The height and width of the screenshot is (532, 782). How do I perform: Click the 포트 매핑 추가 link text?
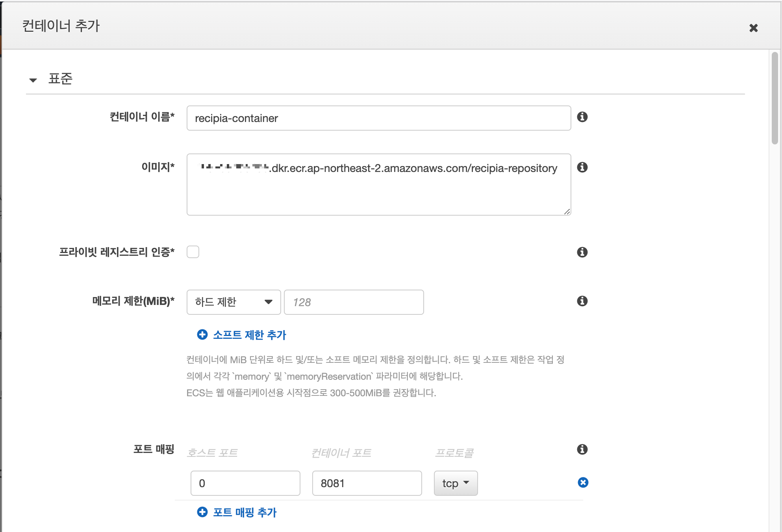pyautogui.click(x=245, y=512)
